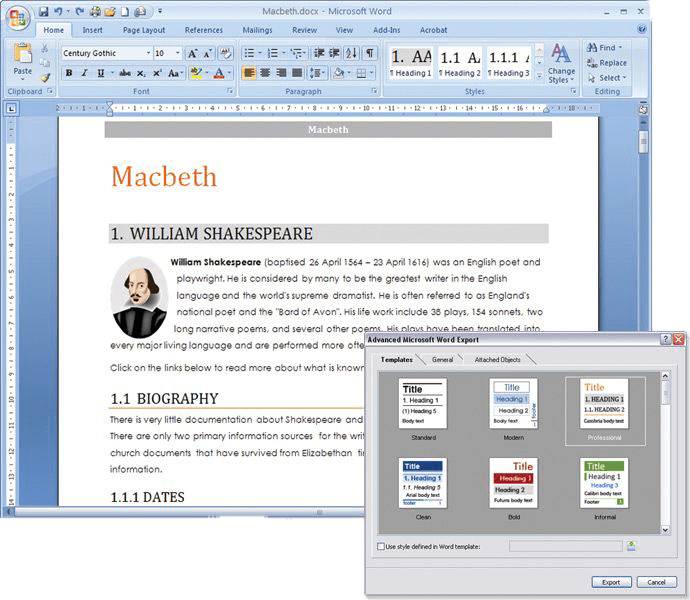This screenshot has height=600, width=690.
Task: Open the References ribbon tab
Action: pyautogui.click(x=204, y=30)
